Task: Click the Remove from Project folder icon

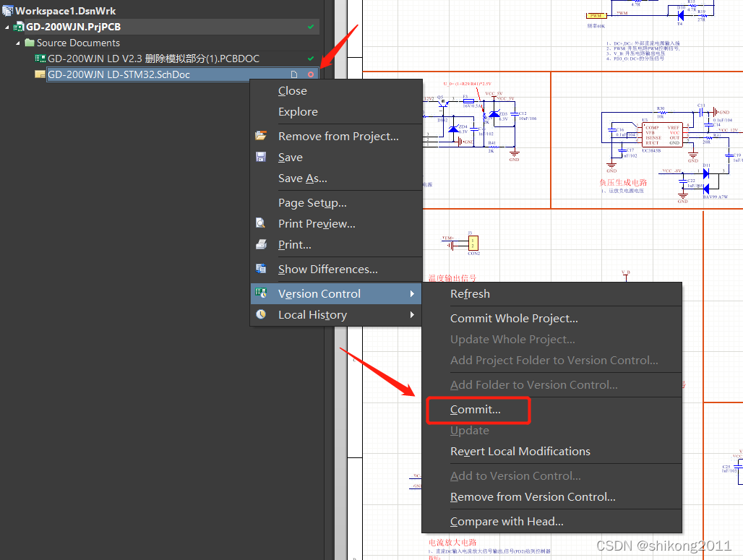Action: (261, 136)
